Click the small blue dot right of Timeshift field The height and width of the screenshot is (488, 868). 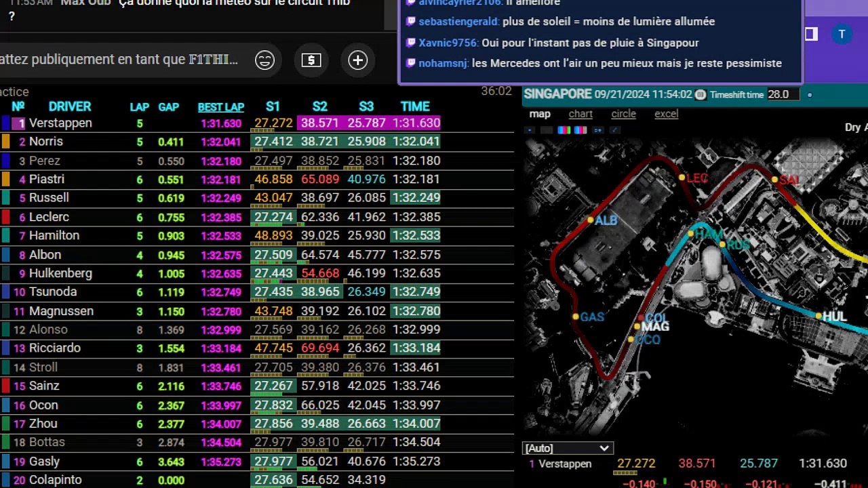810,95
